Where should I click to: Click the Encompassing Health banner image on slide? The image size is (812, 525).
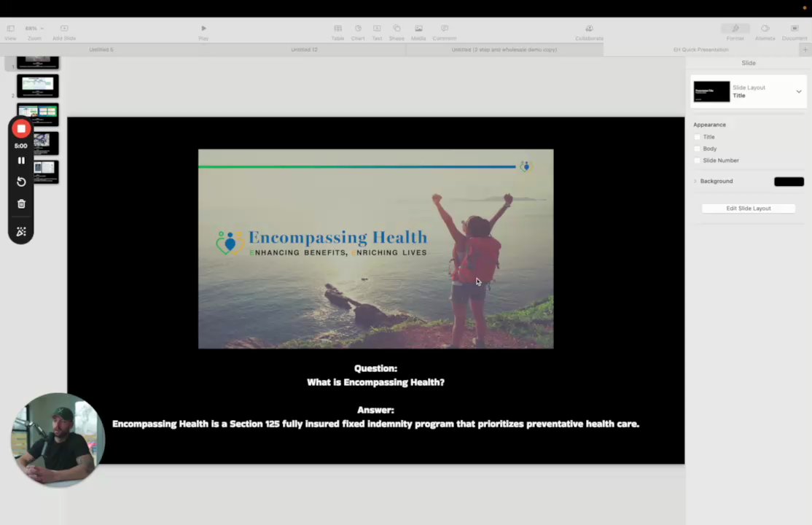pyautogui.click(x=376, y=249)
